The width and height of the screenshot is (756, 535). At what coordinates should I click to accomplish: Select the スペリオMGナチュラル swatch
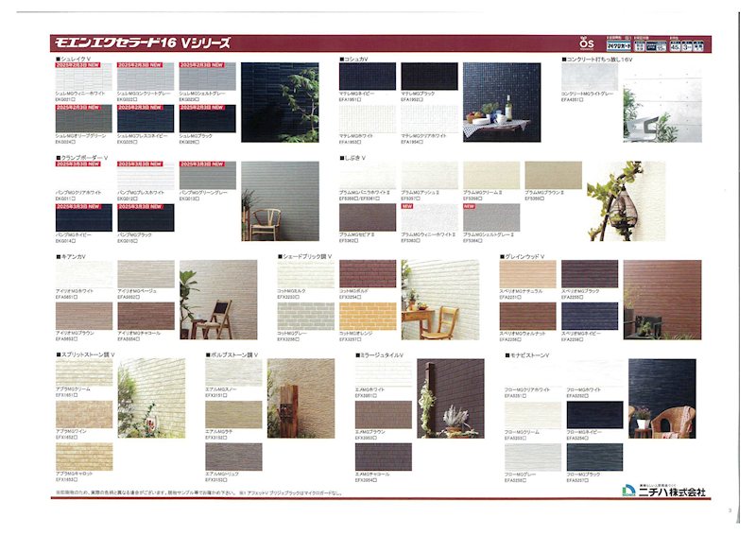pos(527,274)
